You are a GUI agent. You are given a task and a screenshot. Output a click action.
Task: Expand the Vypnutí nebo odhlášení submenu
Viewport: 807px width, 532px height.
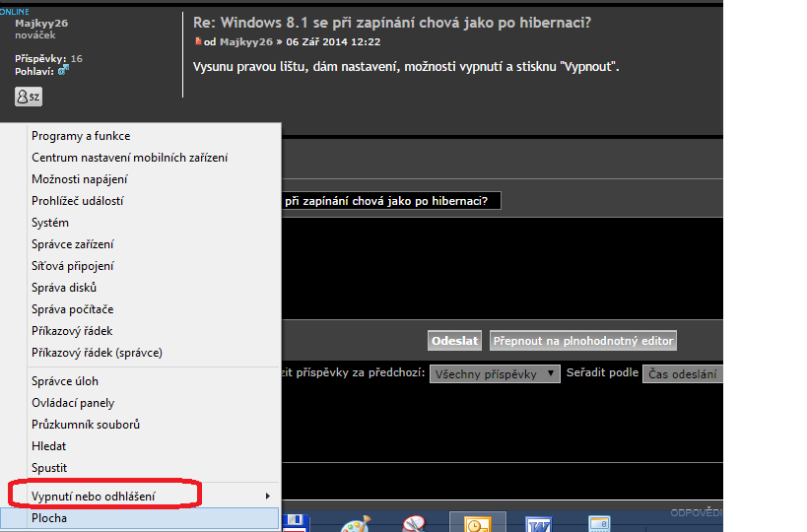pos(141,496)
